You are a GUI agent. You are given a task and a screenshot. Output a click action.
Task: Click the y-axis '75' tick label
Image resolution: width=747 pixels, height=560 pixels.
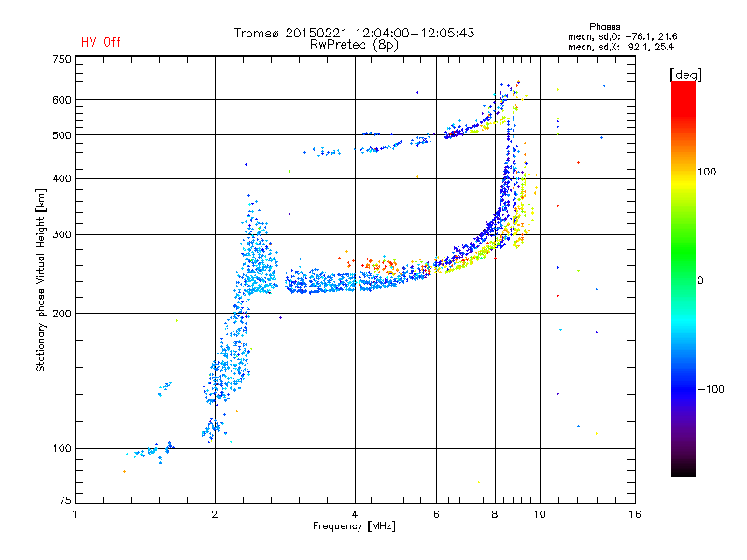pos(65,500)
